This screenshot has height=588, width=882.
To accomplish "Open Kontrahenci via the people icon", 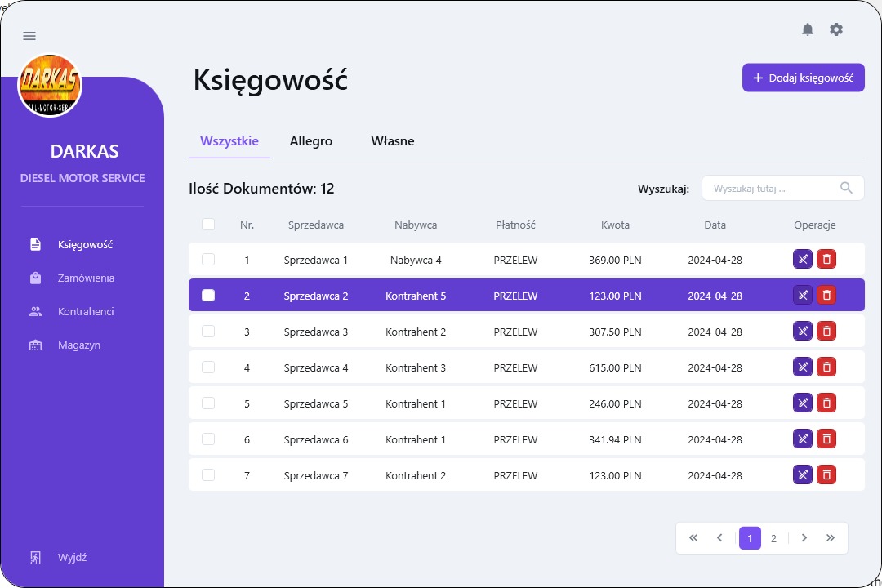I will click(35, 311).
